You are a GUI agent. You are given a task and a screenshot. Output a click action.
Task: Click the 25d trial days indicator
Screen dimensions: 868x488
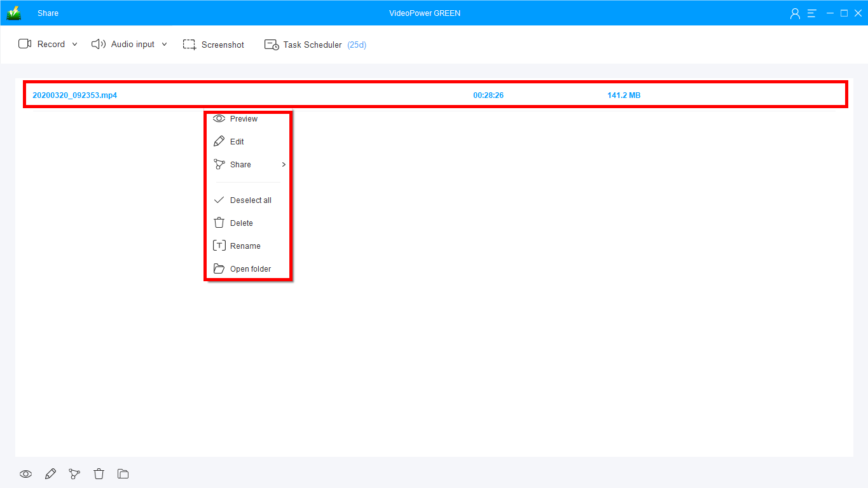click(357, 45)
